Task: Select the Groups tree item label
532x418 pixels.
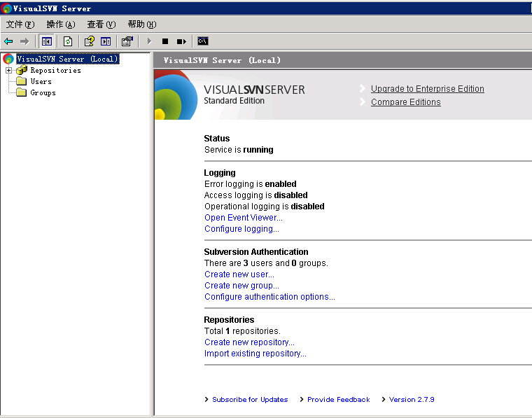Action: (x=43, y=92)
